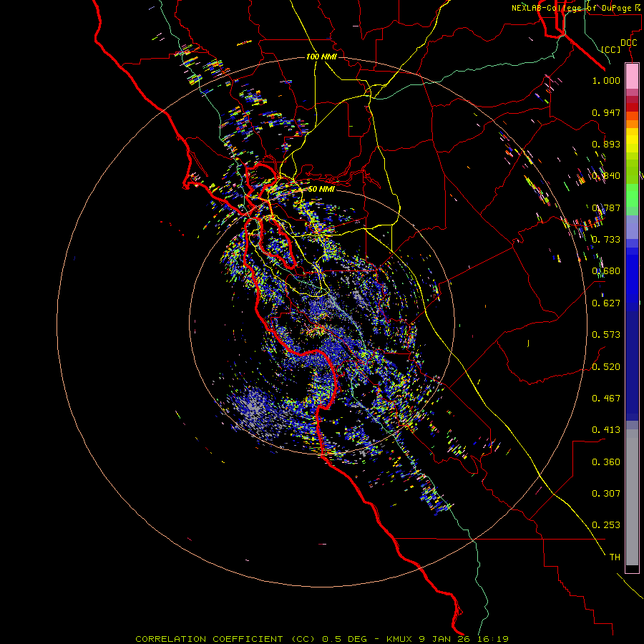644x644 pixels.
Task: Click the [CC] legend unit label
Action: pos(611,49)
